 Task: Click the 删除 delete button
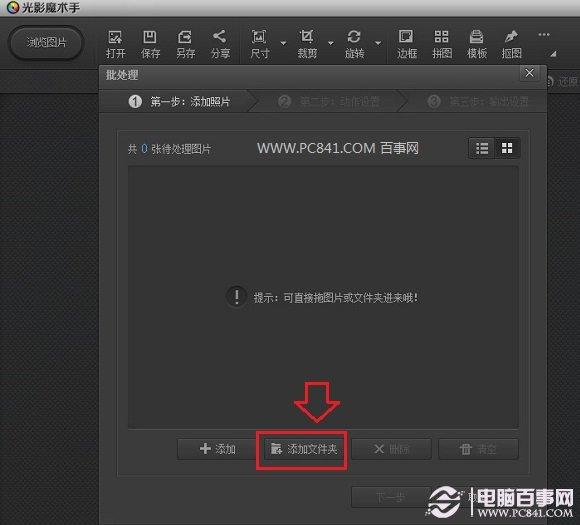(391, 449)
